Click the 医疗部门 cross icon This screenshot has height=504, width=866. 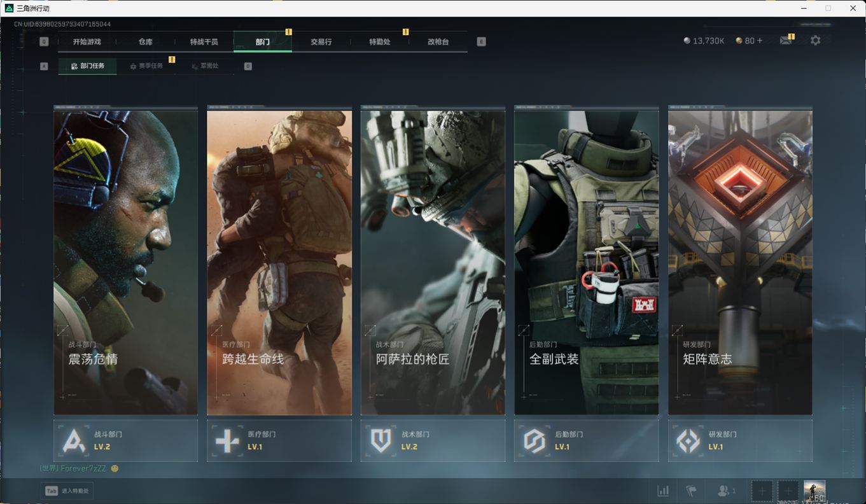click(x=227, y=440)
